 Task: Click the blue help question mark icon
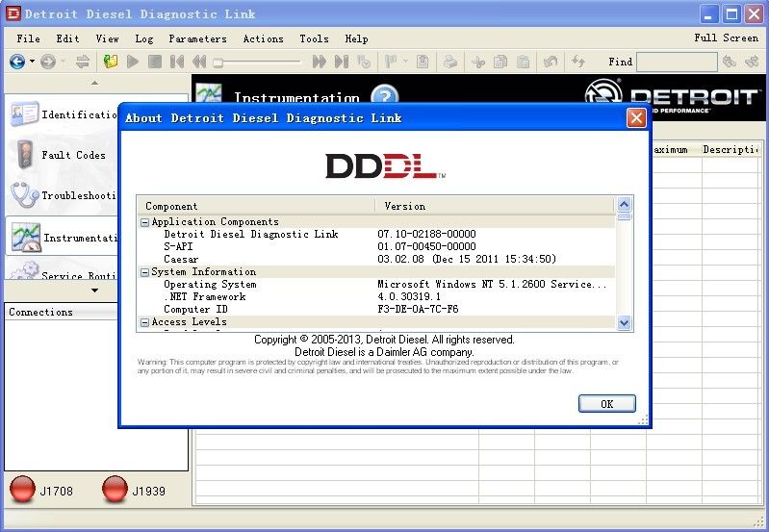pos(385,93)
